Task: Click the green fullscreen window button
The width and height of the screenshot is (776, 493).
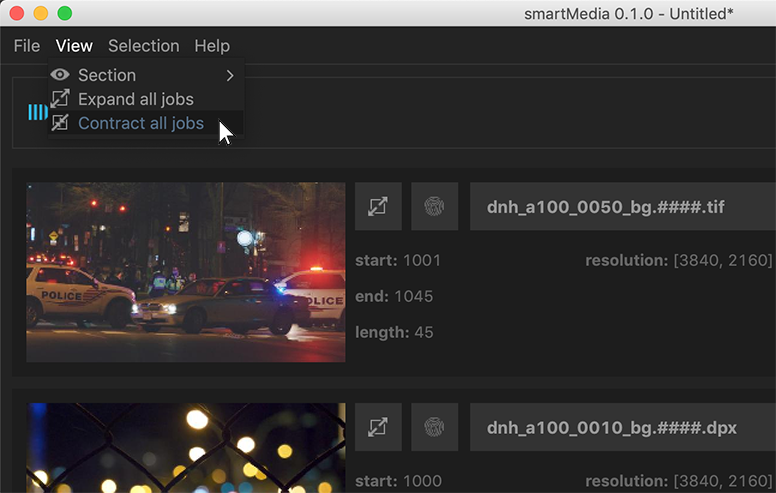Action: [65, 13]
